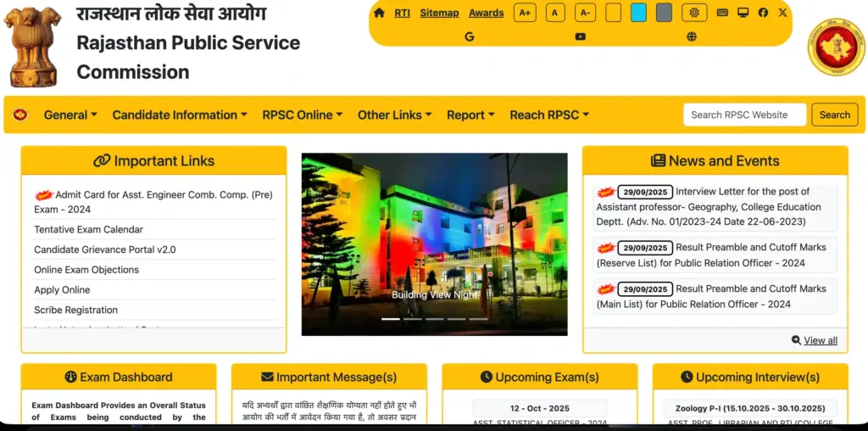Open the Facebook page icon
This screenshot has height=431, width=868.
tap(763, 13)
